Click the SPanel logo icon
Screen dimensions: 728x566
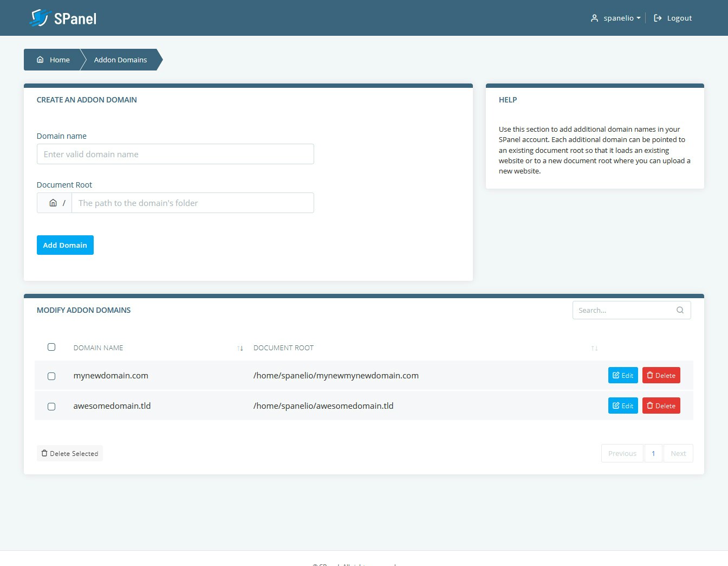coord(41,17)
